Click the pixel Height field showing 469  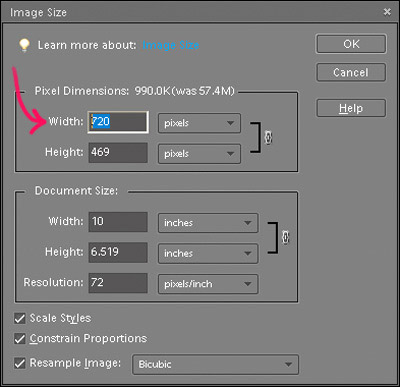[118, 153]
